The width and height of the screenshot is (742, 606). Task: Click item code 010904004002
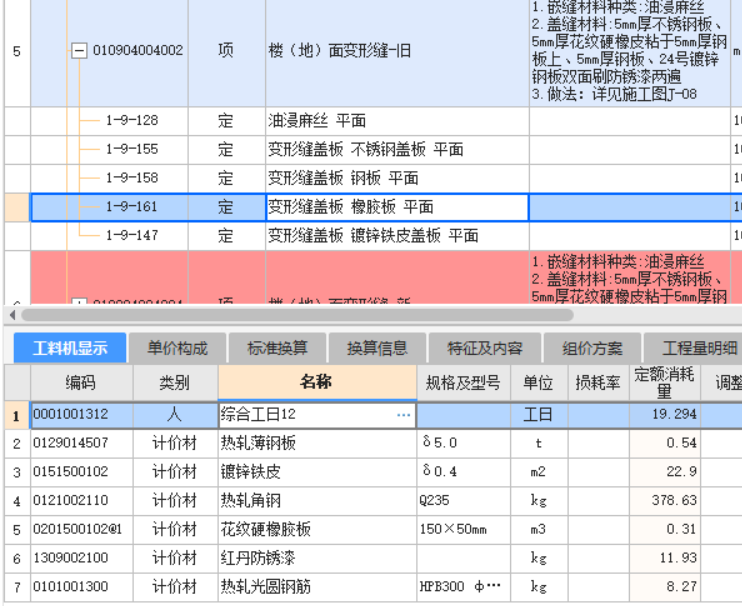point(138,50)
